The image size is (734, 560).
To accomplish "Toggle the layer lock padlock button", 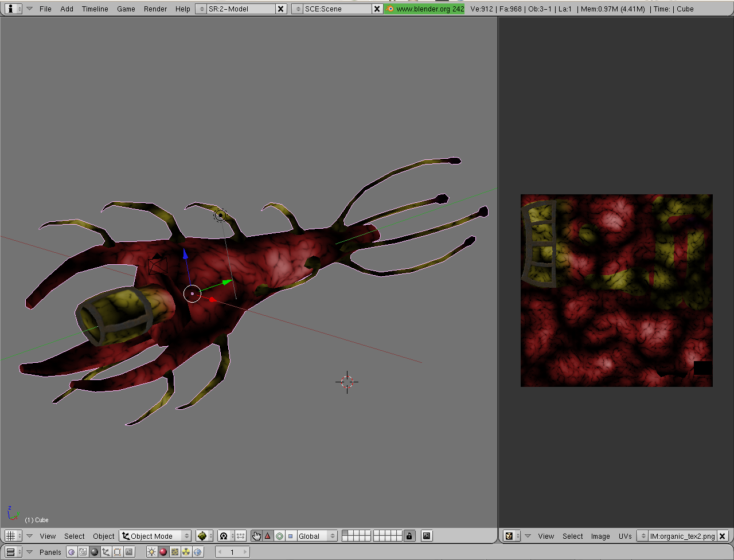I will (409, 536).
